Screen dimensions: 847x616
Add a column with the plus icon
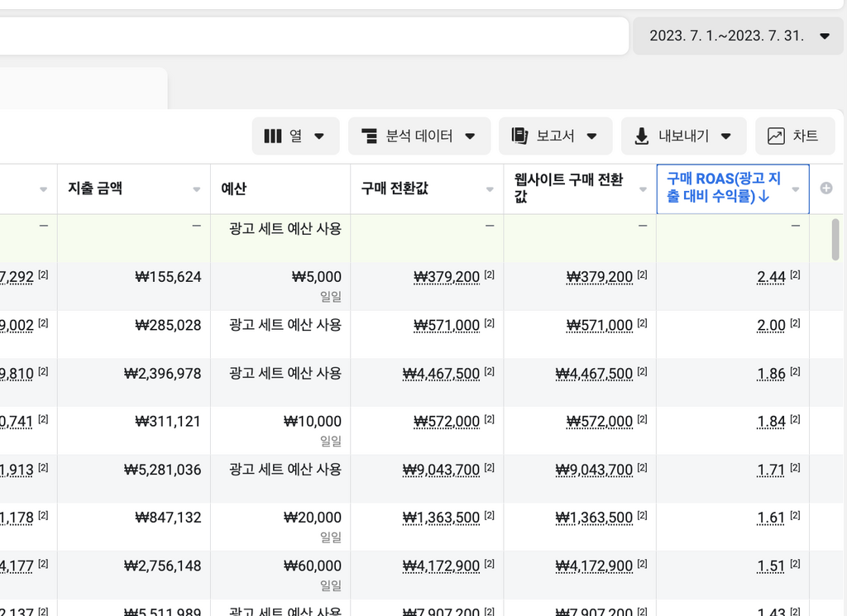point(825,189)
